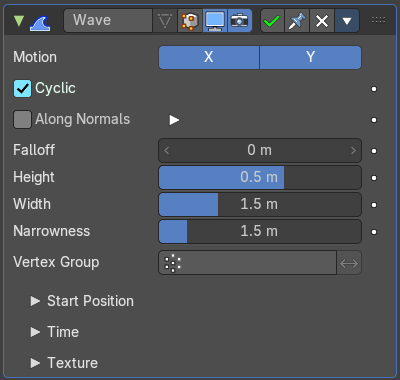Animate Height property dot

[x=374, y=178]
